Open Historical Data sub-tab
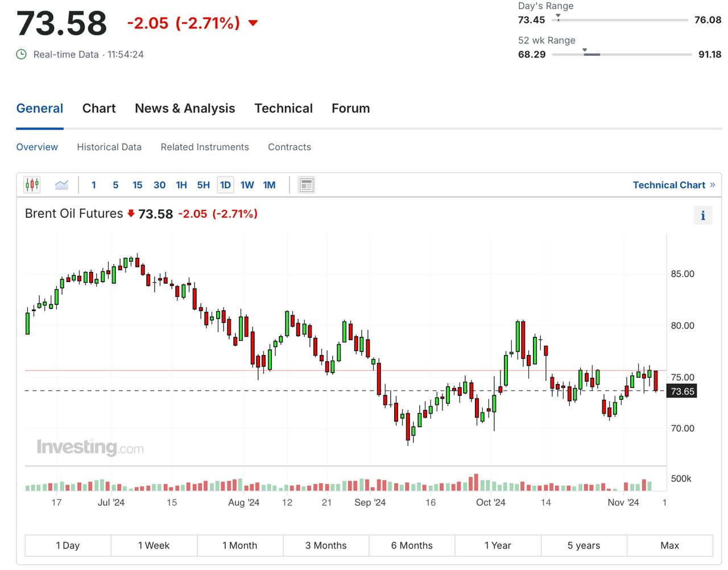The image size is (728, 570). (x=109, y=147)
